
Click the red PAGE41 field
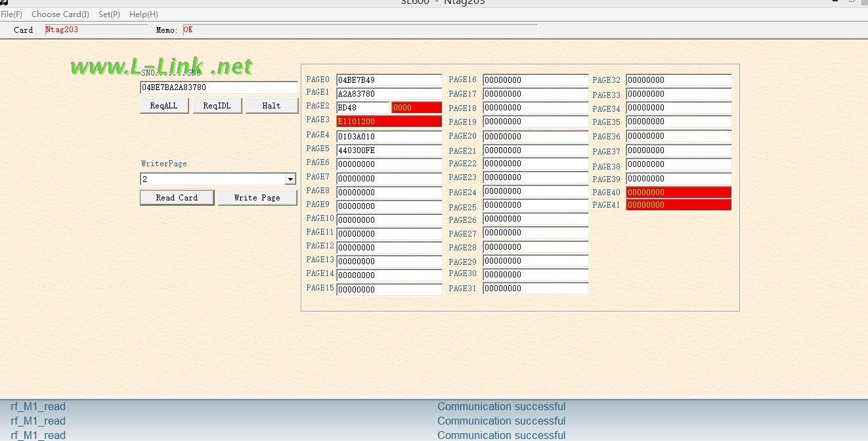click(678, 205)
